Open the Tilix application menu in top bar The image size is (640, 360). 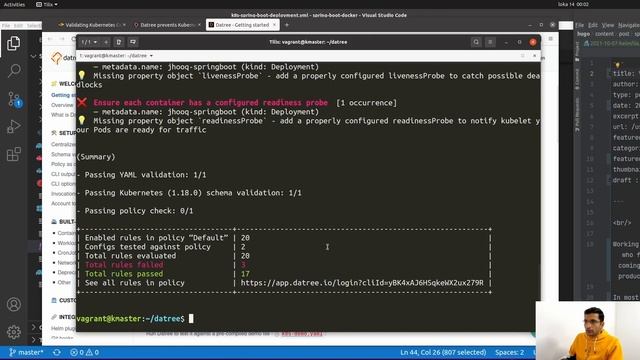tap(47, 4)
